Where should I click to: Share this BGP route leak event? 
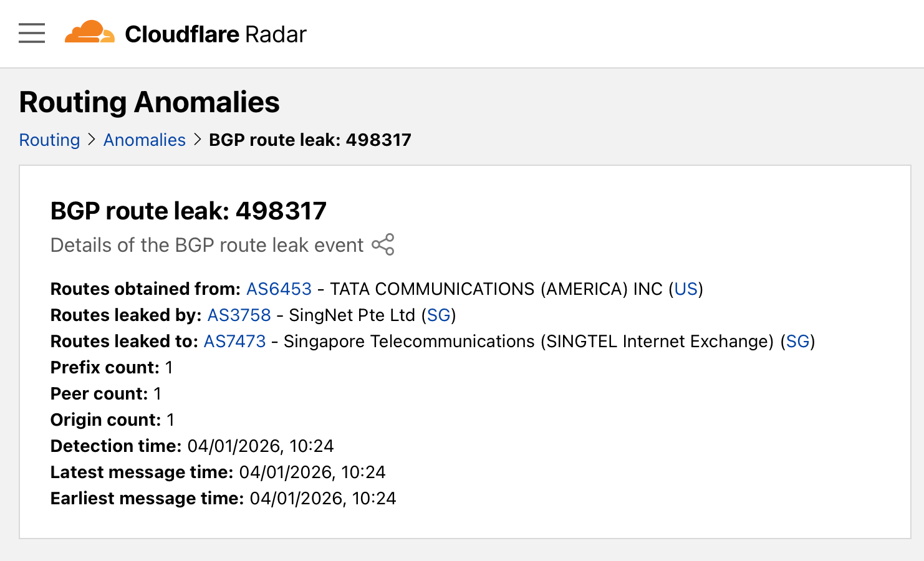click(x=383, y=244)
